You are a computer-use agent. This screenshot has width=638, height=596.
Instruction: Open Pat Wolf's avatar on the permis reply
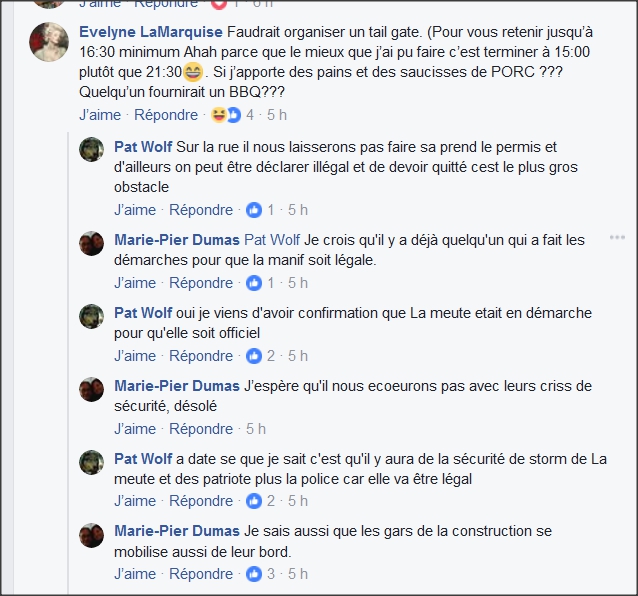click(91, 149)
